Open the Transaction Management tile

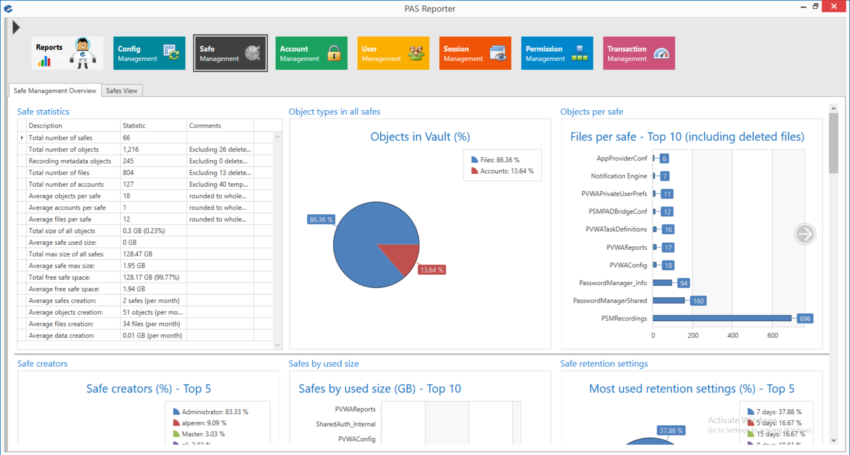pyautogui.click(x=638, y=53)
